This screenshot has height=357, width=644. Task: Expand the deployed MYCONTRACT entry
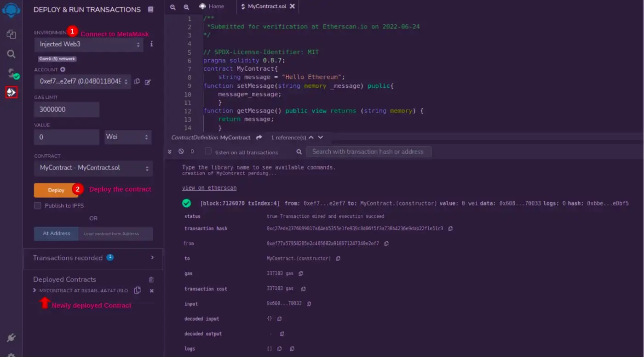pyautogui.click(x=34, y=290)
